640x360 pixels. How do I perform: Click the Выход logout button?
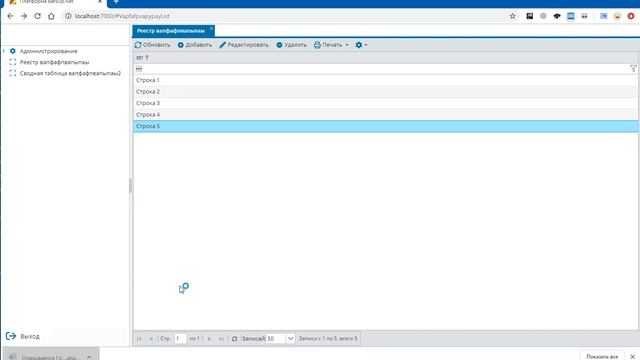click(x=23, y=336)
